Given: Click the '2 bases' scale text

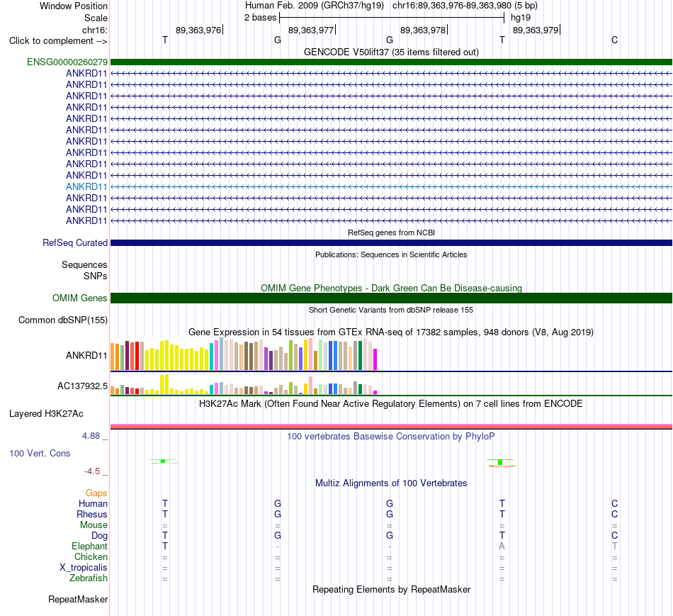Looking at the screenshot, I should (260, 18).
